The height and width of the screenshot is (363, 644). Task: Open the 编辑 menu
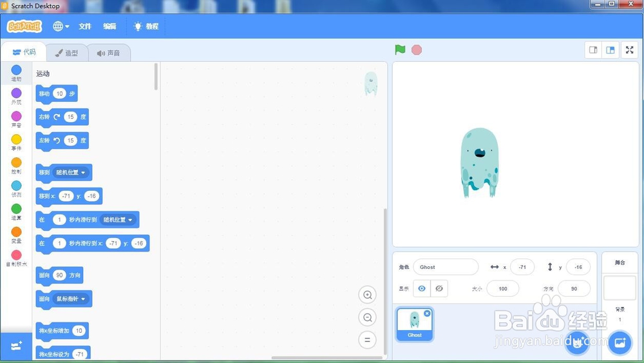click(109, 26)
